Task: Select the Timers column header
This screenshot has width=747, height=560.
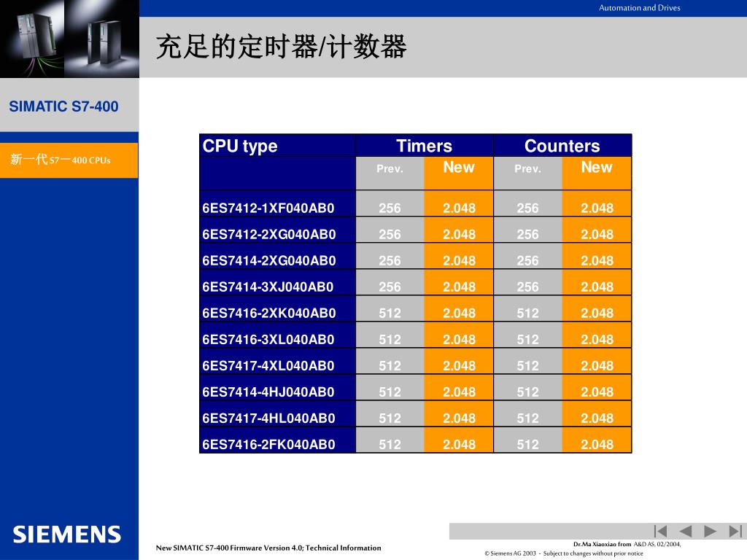Action: click(424, 146)
